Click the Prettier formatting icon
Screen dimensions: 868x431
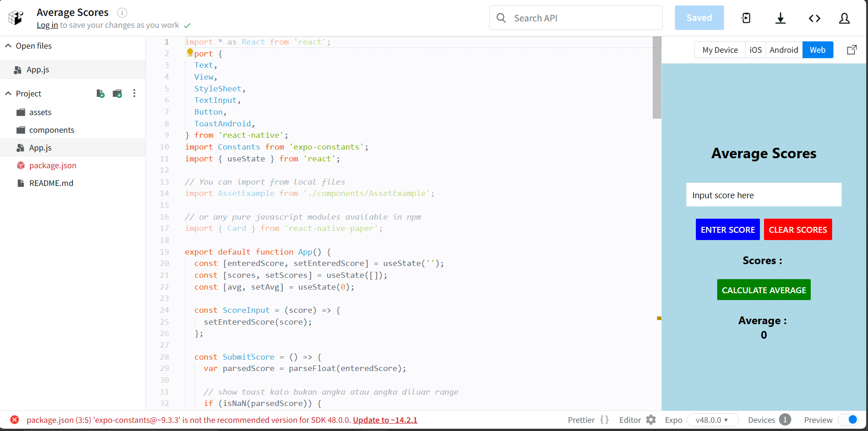point(606,420)
